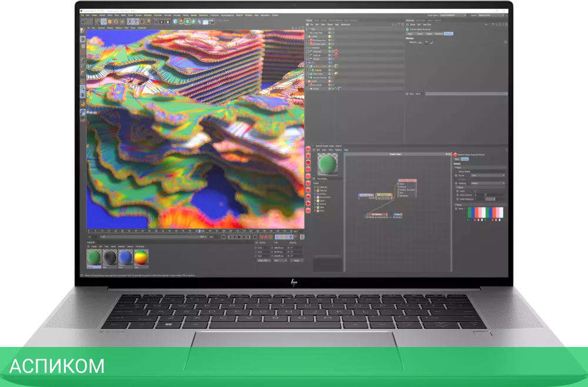588x387 pixels.
Task: Expand the Utilities category in node list
Action: pos(315,194)
